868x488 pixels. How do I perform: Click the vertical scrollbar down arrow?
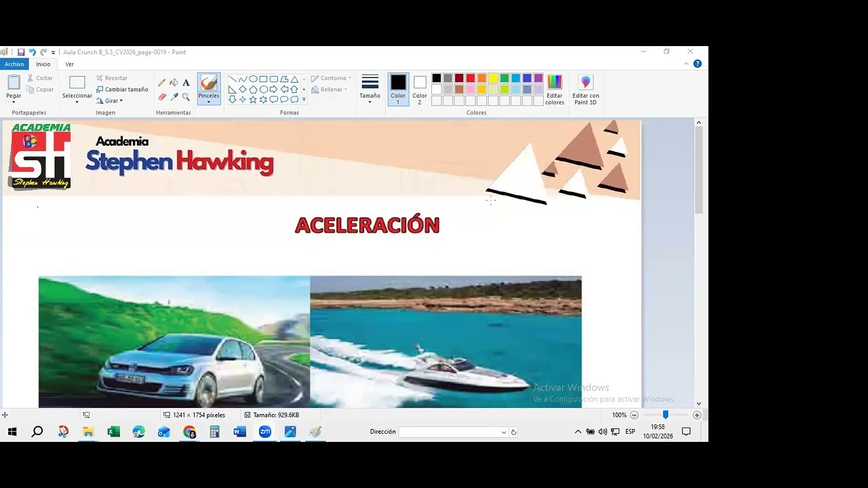(698, 403)
